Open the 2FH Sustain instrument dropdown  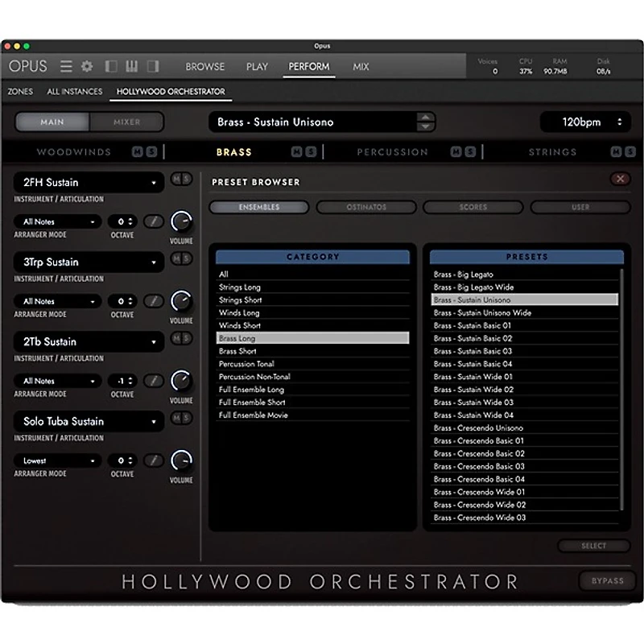click(x=89, y=182)
